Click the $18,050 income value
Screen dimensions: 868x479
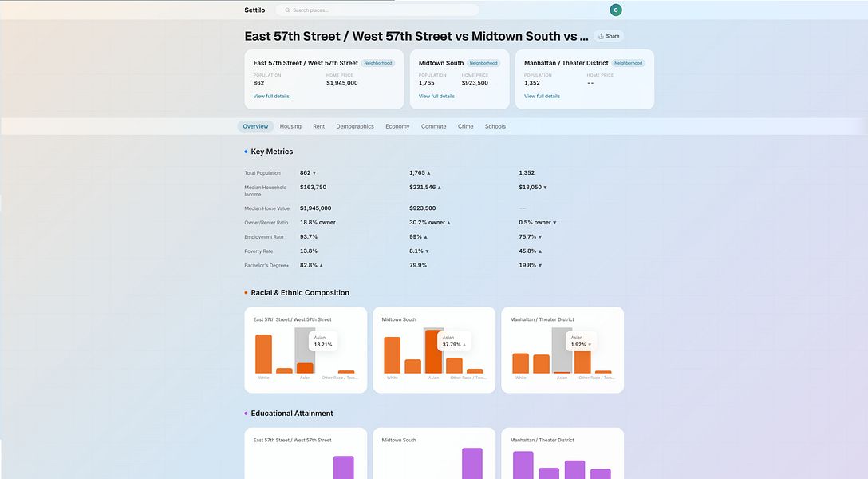tap(531, 187)
